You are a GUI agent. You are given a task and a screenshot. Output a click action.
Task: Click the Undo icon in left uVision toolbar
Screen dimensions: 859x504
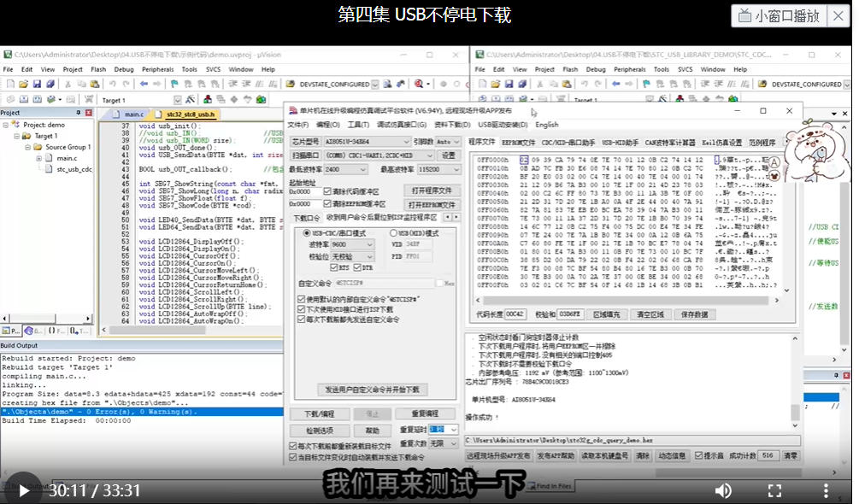click(x=112, y=84)
